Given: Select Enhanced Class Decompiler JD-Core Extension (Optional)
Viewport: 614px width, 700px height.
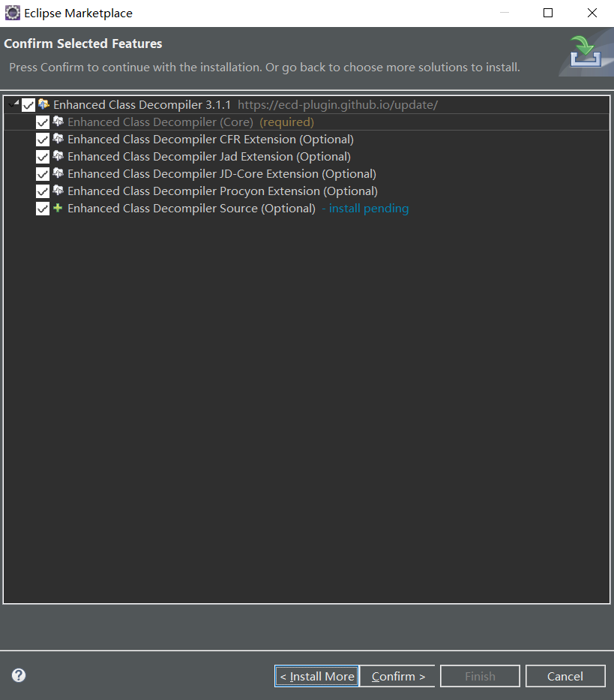Looking at the screenshot, I should point(222,174).
